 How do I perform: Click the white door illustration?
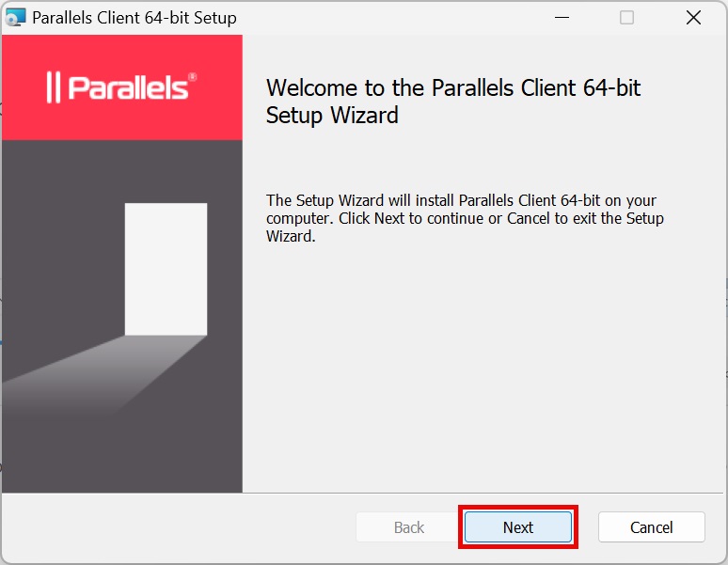pyautogui.click(x=166, y=269)
